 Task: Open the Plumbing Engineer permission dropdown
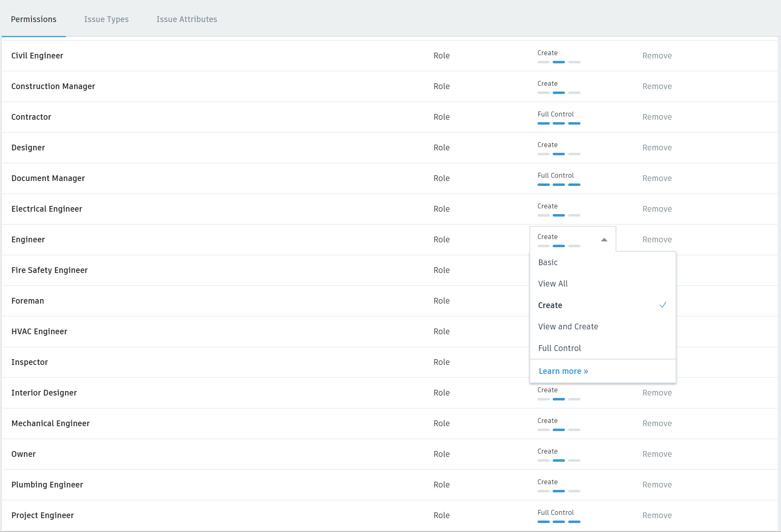click(559, 486)
